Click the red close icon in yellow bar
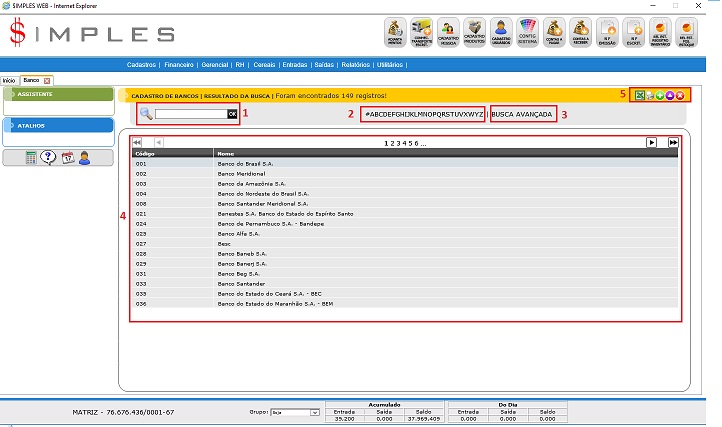This screenshot has width=722, height=427. pyautogui.click(x=680, y=94)
